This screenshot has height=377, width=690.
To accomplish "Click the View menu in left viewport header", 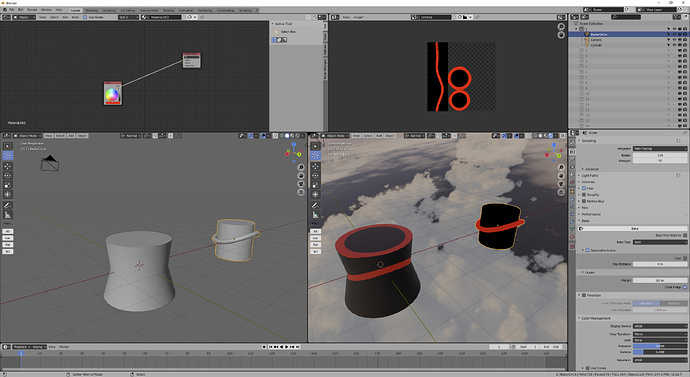I will click(48, 136).
